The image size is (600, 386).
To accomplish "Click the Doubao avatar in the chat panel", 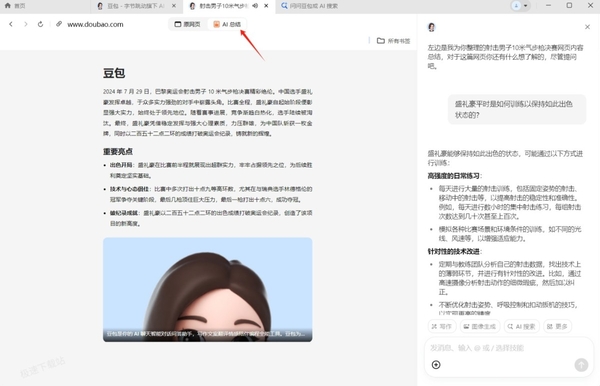I will [432, 27].
